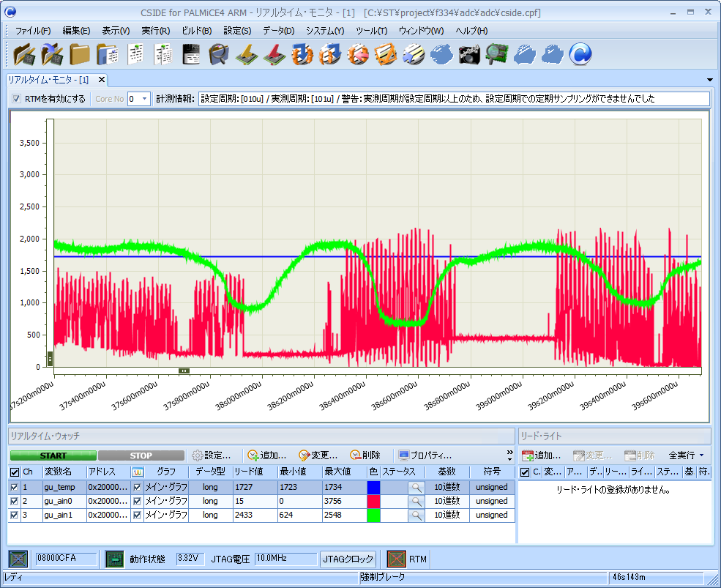Click the green chip 動作状態 status icon
This screenshot has height=588, width=721.
point(114,559)
